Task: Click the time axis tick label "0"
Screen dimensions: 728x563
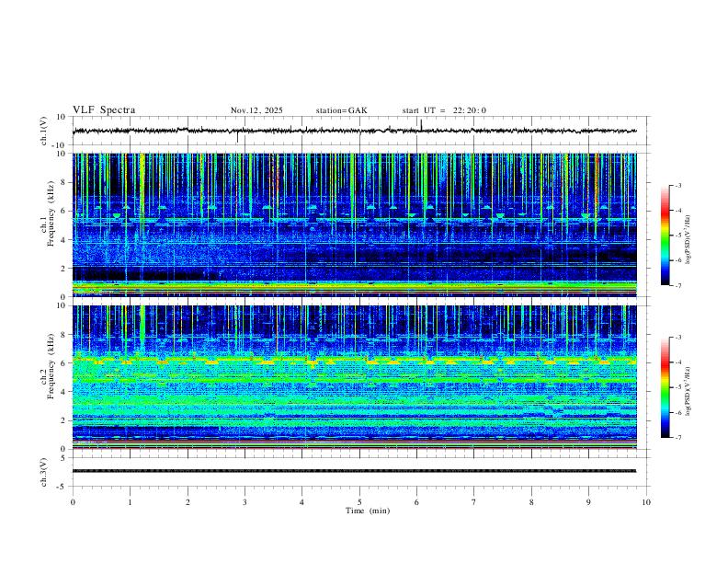Action: tap(73, 502)
